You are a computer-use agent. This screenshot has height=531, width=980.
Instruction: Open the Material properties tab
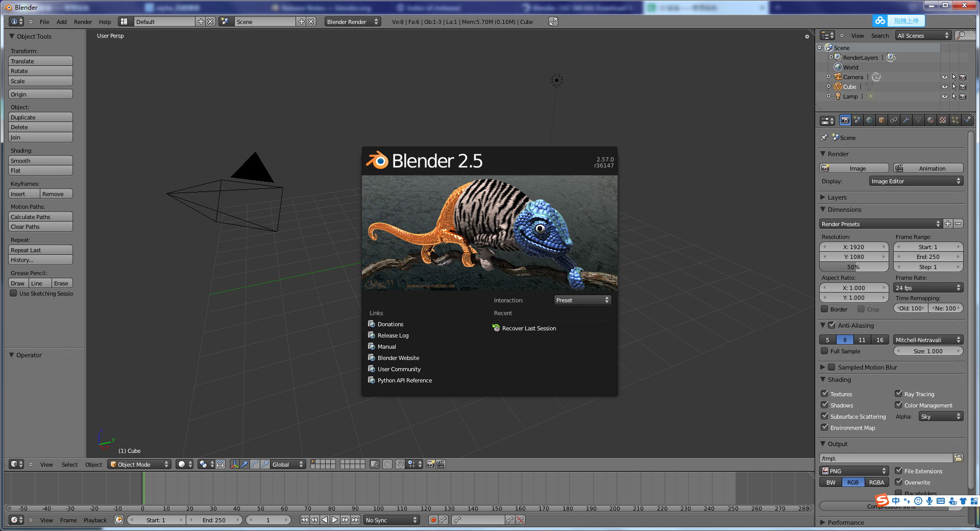(930, 120)
